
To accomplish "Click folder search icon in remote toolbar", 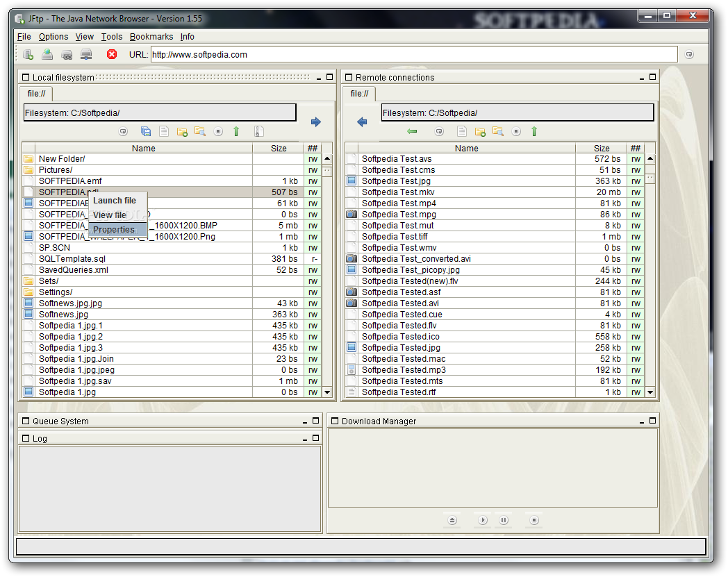I will (x=497, y=131).
